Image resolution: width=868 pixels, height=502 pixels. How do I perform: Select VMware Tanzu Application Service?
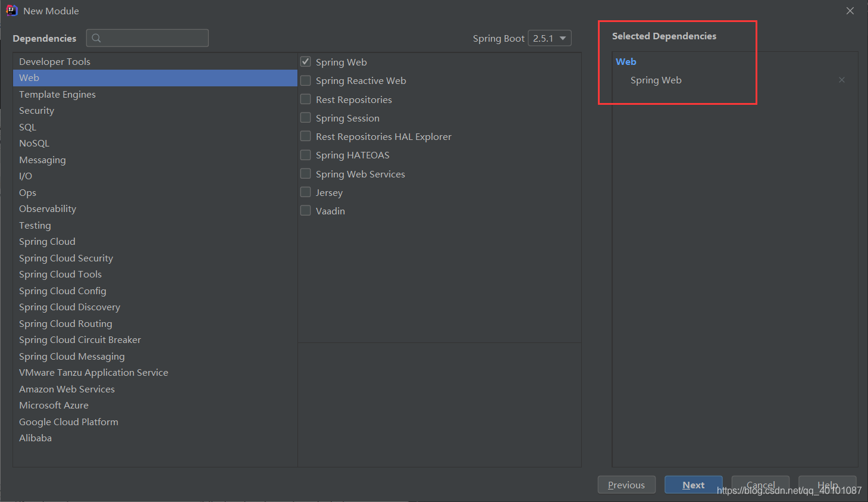click(155, 373)
